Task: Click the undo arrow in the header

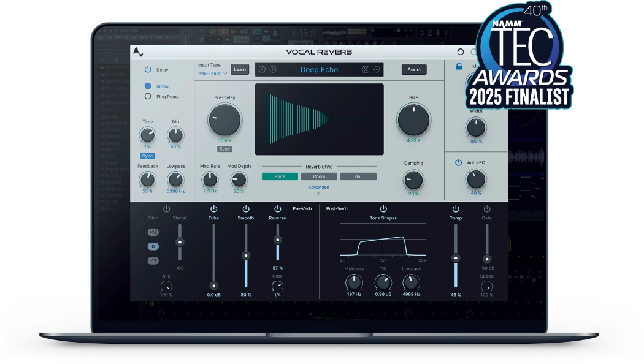Action: point(461,51)
